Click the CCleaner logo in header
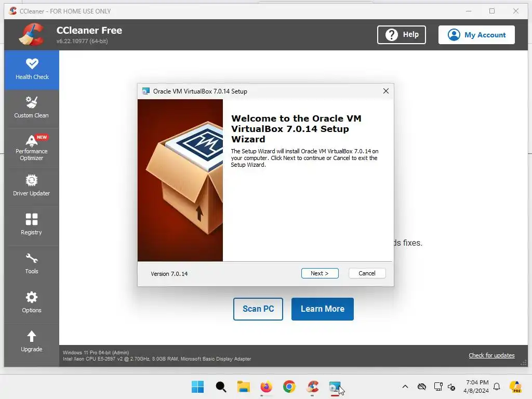532x399 pixels. click(31, 34)
